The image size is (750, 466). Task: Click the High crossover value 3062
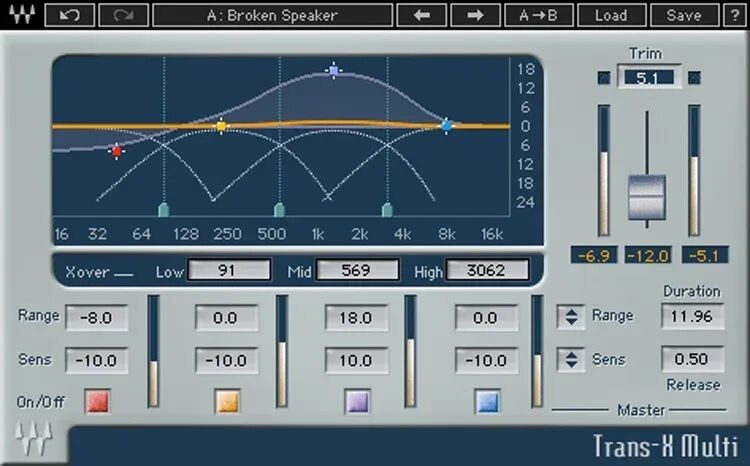[x=487, y=270]
